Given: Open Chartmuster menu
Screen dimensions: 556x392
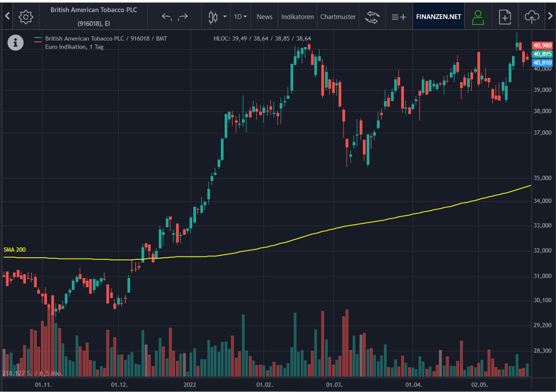Looking at the screenshot, I should click(338, 17).
